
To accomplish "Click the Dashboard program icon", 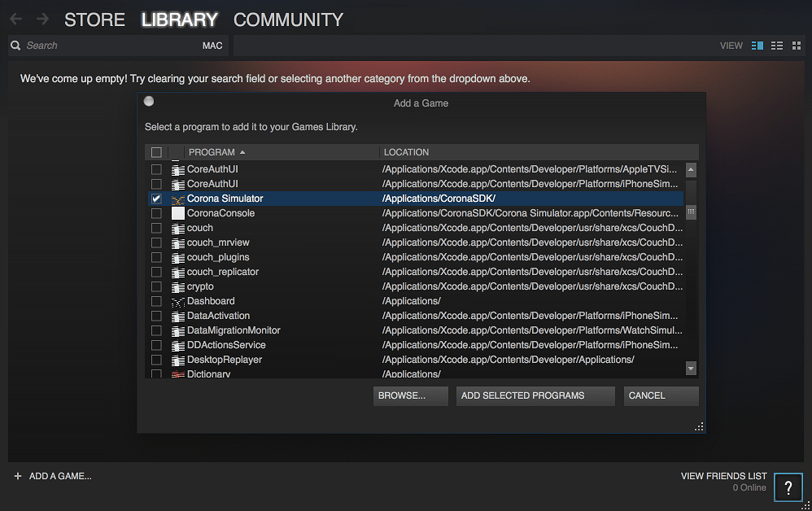I will point(177,300).
